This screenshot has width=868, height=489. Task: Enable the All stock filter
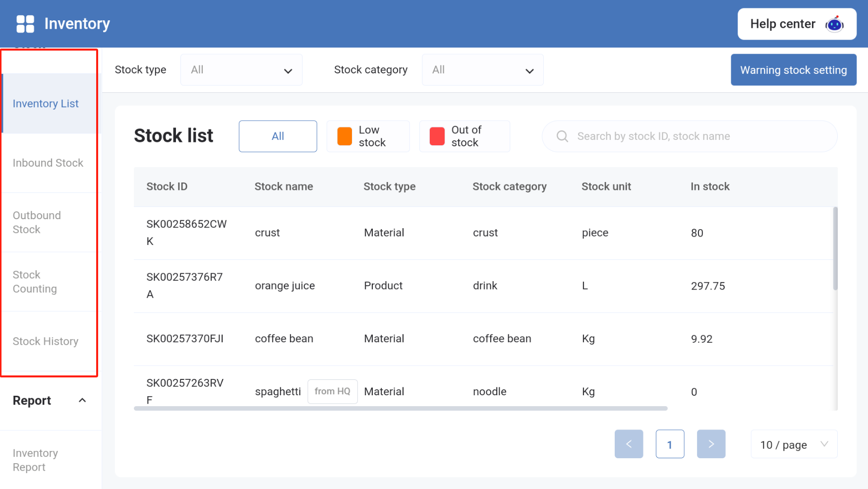point(278,136)
